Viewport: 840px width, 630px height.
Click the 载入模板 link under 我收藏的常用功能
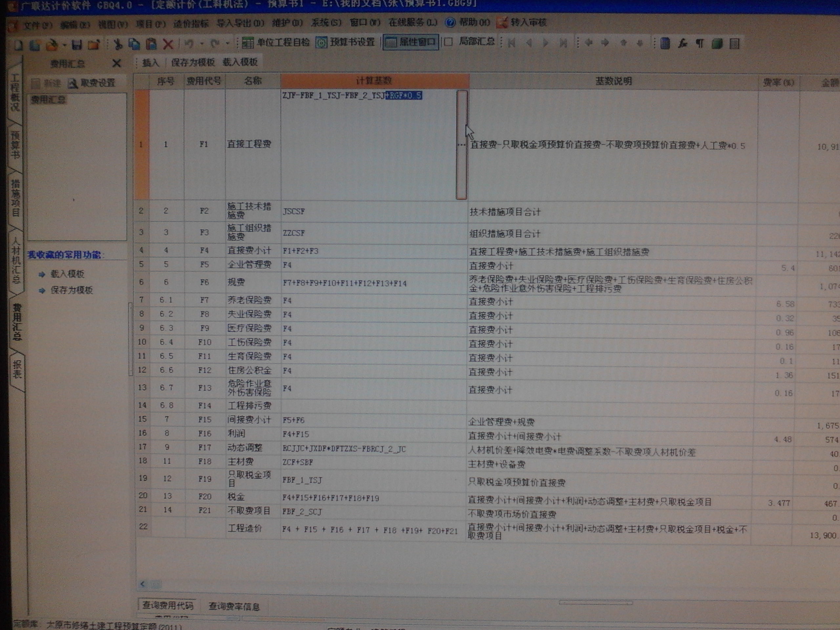pyautogui.click(x=67, y=274)
